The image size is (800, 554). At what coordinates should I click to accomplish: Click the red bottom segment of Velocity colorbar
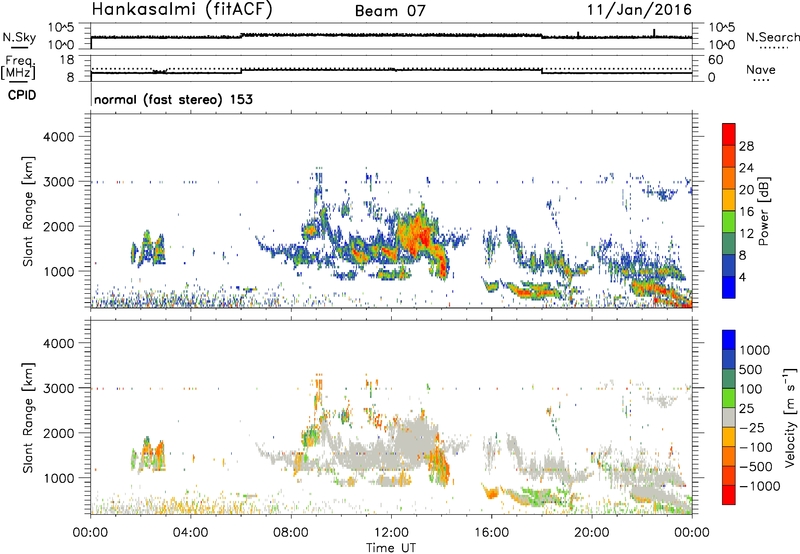click(729, 495)
